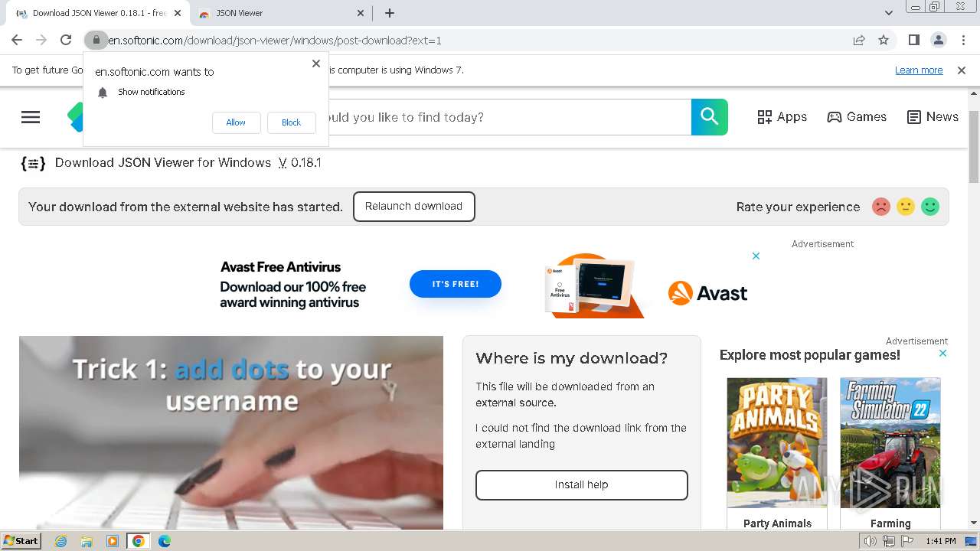This screenshot has height=551, width=980.
Task: Open the Softonic hamburger menu
Action: [x=31, y=117]
